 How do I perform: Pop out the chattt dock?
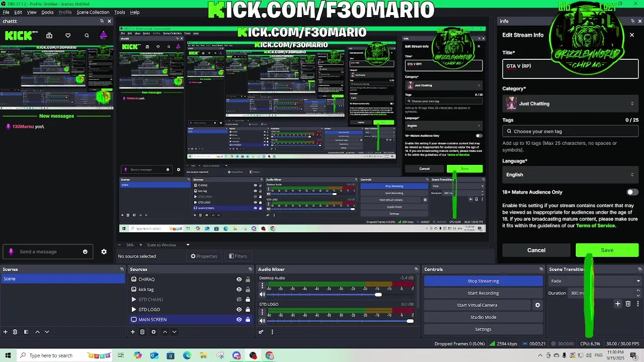click(102, 21)
